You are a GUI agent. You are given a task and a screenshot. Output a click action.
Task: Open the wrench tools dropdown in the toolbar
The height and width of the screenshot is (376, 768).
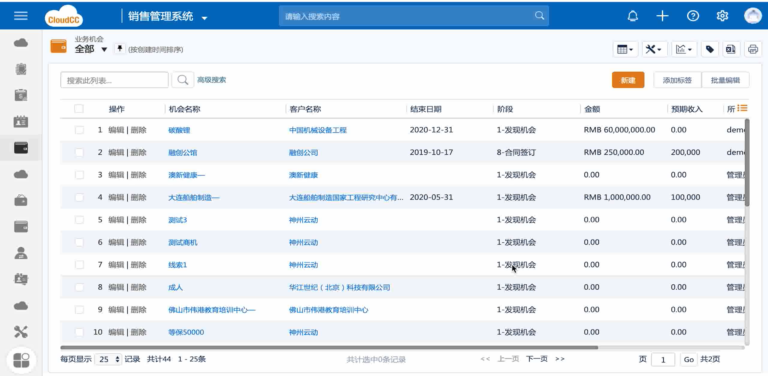(654, 49)
